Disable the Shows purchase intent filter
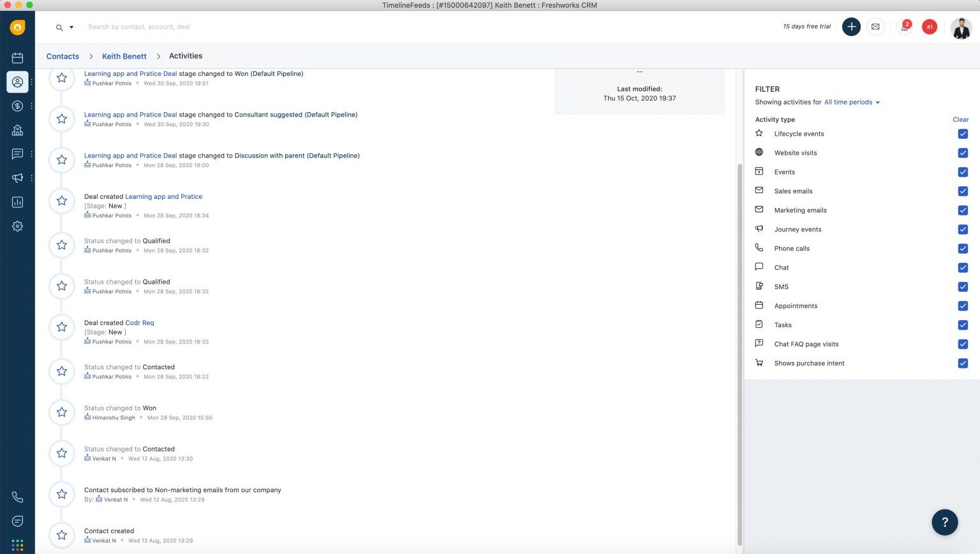The height and width of the screenshot is (554, 980). [963, 363]
